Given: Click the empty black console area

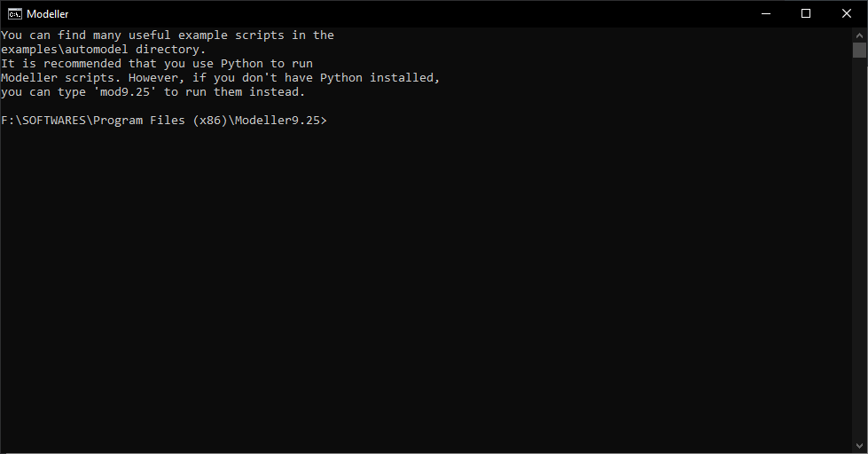Looking at the screenshot, I should pyautogui.click(x=426, y=284).
